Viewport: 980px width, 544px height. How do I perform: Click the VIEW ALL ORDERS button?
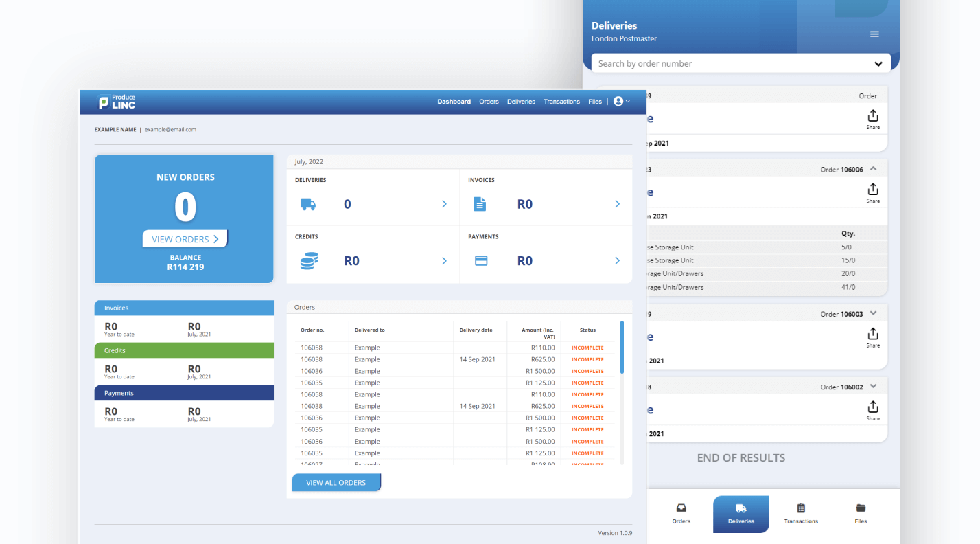[x=336, y=483]
